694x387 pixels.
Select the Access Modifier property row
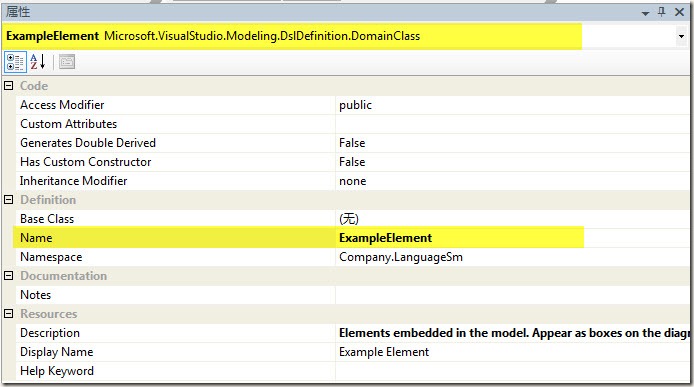(x=353, y=105)
